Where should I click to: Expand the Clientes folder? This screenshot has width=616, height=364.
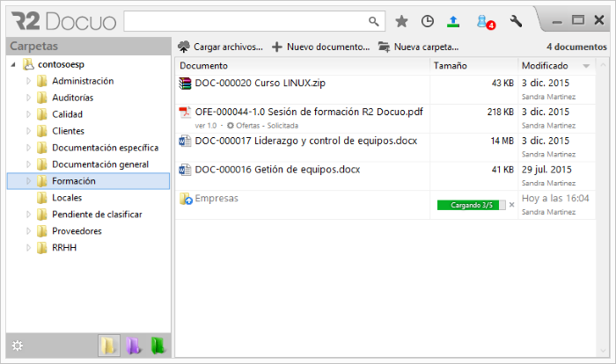point(28,131)
